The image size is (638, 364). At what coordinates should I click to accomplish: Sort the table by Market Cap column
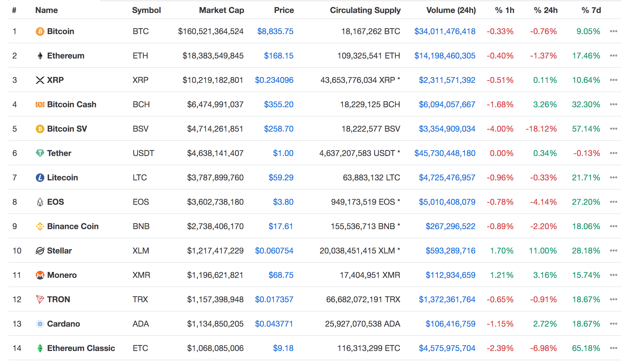(222, 10)
